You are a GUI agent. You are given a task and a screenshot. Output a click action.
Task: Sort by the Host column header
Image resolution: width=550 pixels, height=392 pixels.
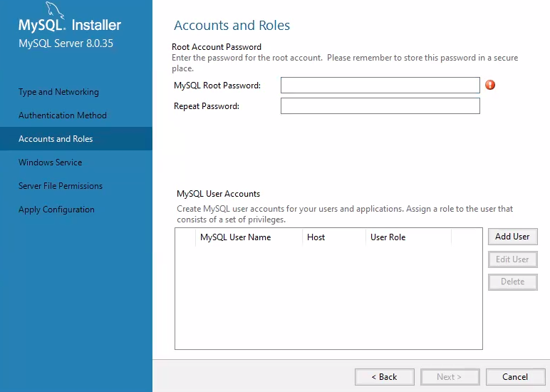[333, 237]
